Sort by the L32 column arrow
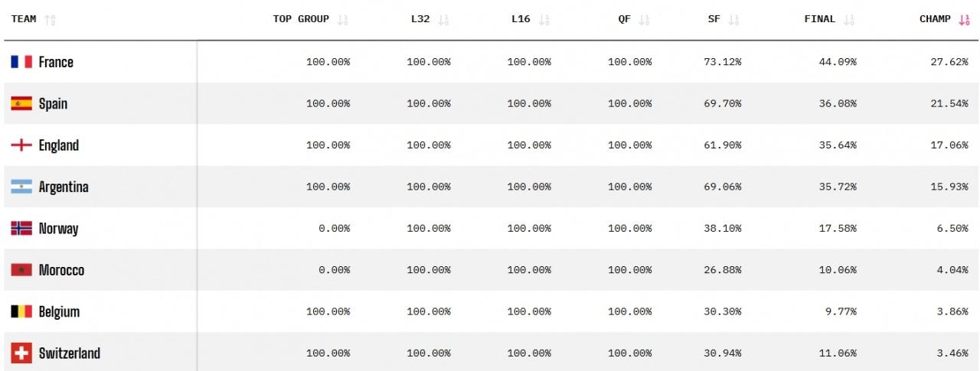This screenshot has width=980, height=371. (x=443, y=20)
